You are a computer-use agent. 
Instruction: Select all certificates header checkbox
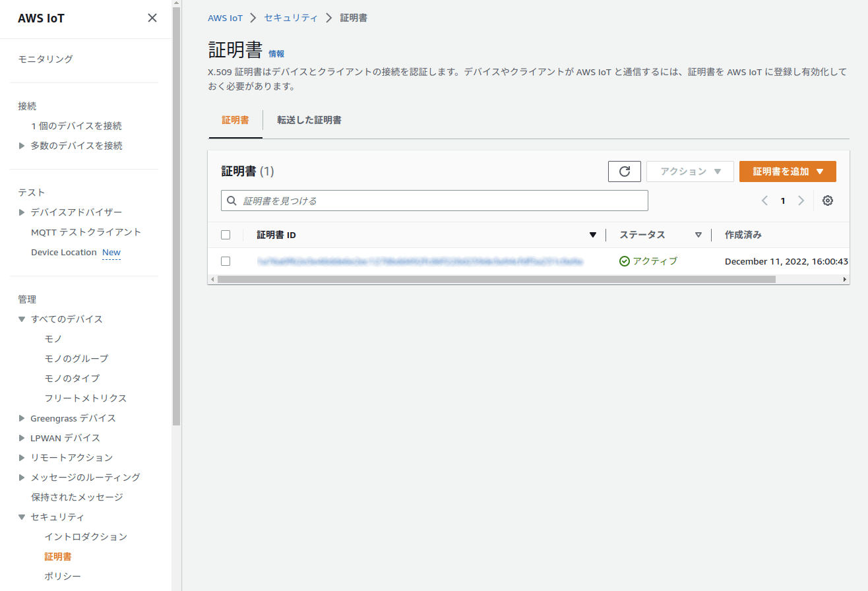pos(226,235)
